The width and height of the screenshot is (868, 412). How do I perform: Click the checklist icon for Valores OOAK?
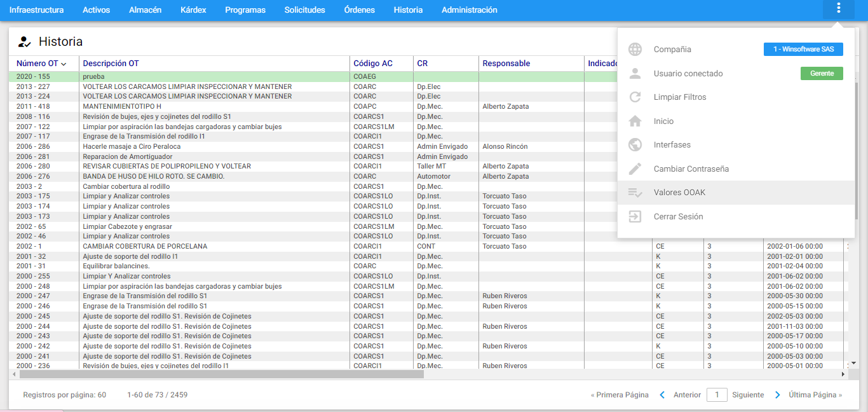(635, 193)
